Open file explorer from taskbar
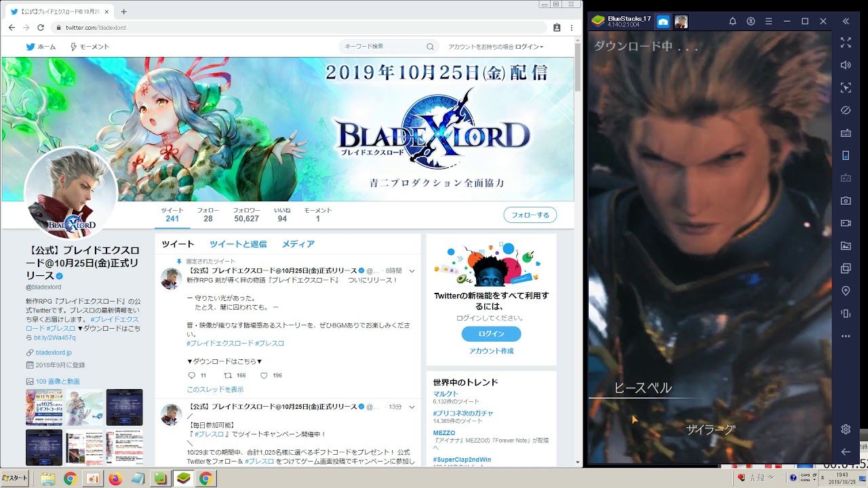 [x=47, y=479]
